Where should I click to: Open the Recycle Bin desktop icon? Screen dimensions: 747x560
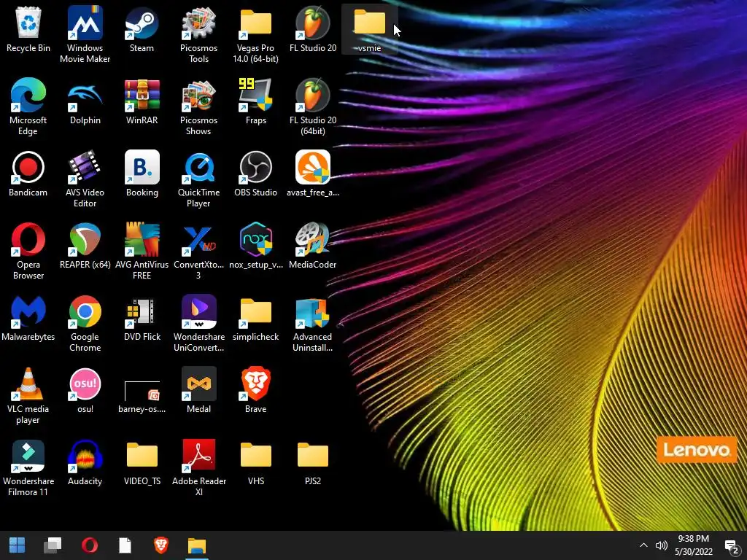pyautogui.click(x=28, y=29)
